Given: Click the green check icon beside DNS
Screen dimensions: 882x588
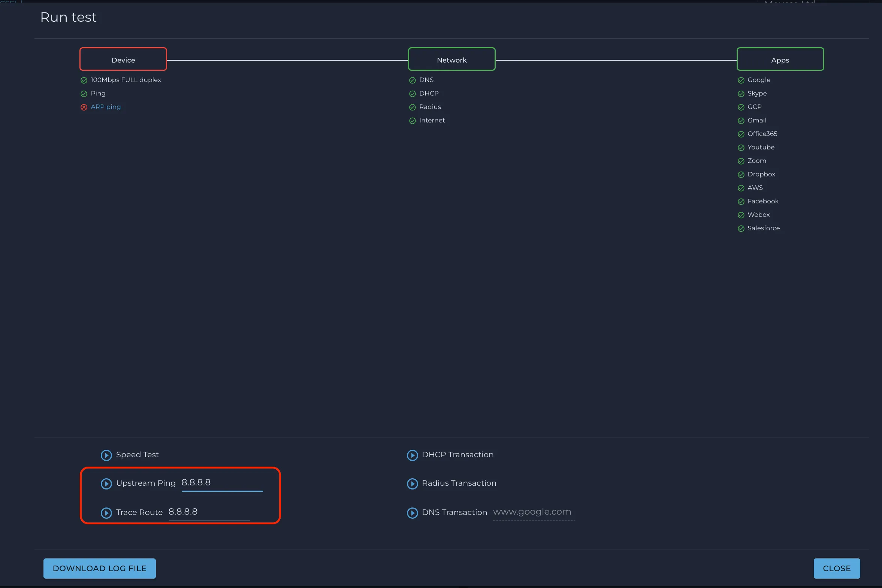Looking at the screenshot, I should pos(412,80).
